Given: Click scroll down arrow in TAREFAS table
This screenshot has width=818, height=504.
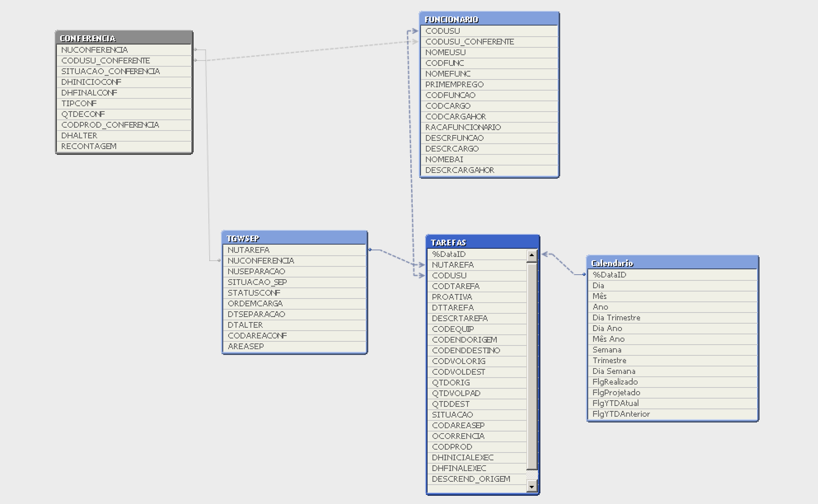Looking at the screenshot, I should (532, 487).
